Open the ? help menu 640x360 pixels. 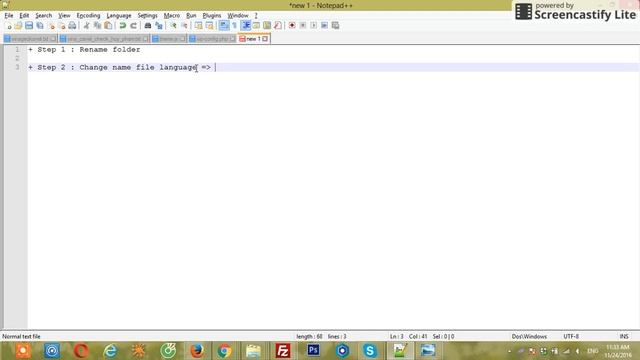coord(256,16)
